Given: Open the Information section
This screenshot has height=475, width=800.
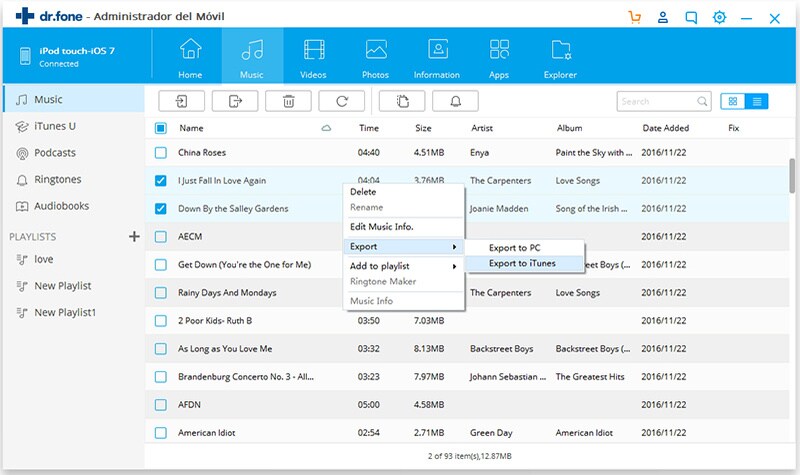Looking at the screenshot, I should 437,57.
